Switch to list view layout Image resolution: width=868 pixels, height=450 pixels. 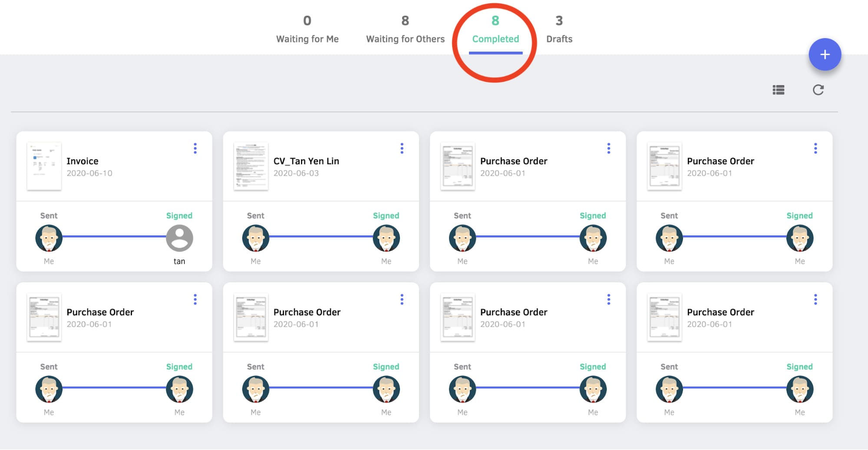coord(778,90)
